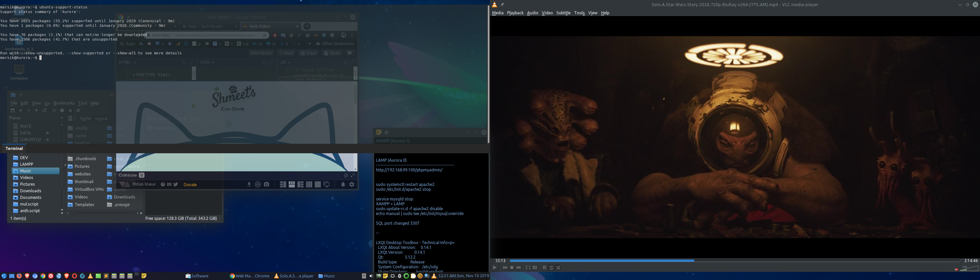Screen dimensions: 980x280
Task: Expand the Web Maker console panel
Action: coord(353,175)
